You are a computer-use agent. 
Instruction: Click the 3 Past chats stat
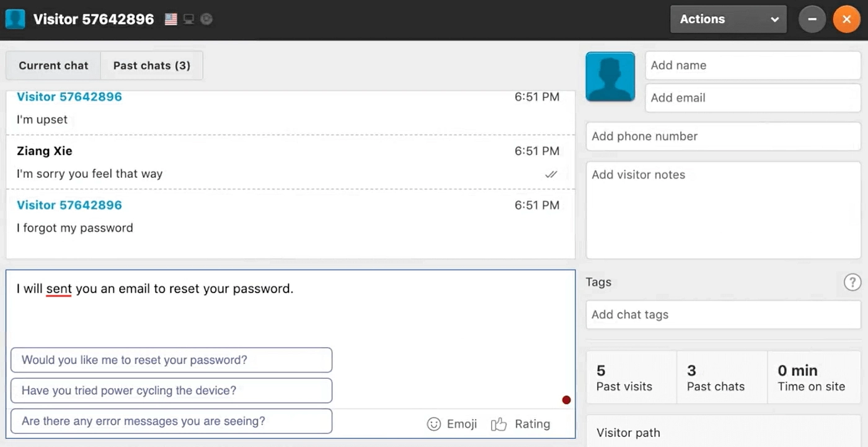[x=722, y=378]
